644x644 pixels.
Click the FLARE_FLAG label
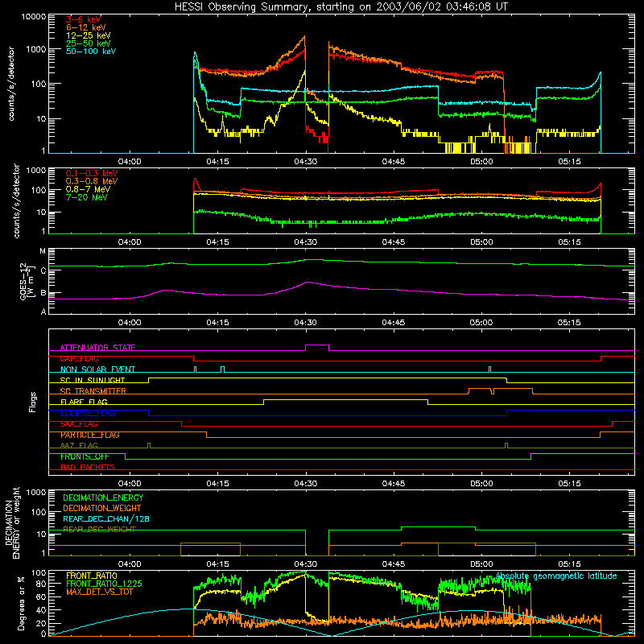coord(84,402)
